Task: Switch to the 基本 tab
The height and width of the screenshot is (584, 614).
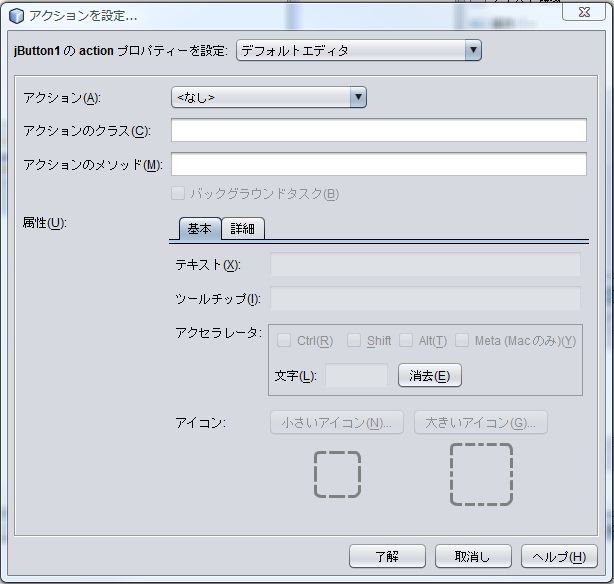Action: point(199,229)
